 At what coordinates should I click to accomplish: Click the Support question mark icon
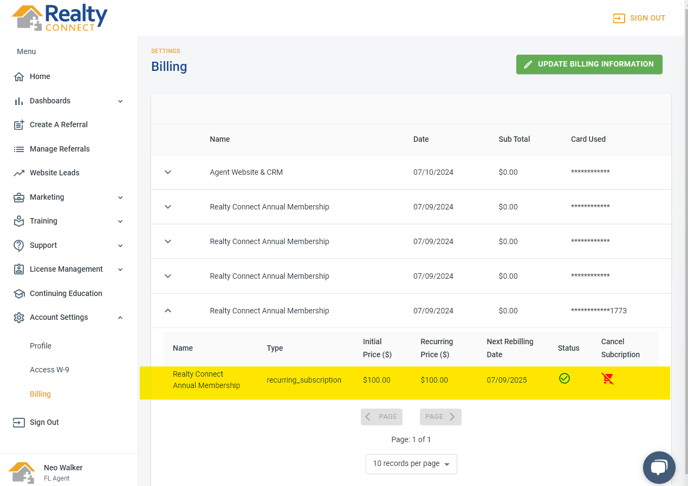(18, 246)
